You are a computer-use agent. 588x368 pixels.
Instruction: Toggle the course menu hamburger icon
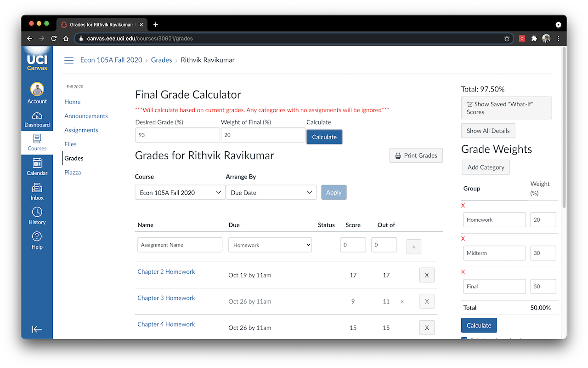69,60
